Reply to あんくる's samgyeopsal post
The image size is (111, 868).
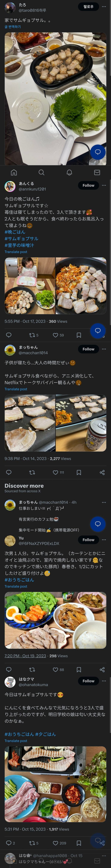(9, 335)
